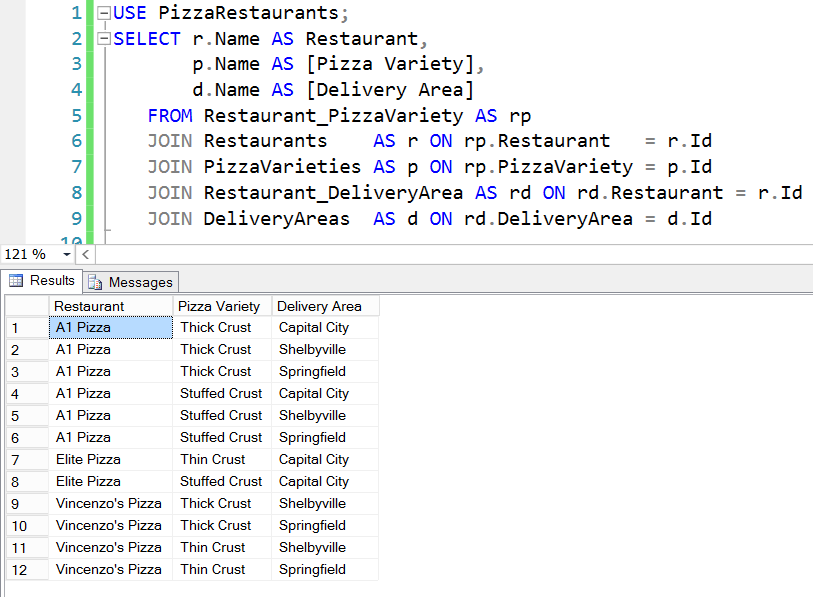Click Restaurant_PizzaVariety table name on line 5
Screen dimensions: 813x597
tap(333, 116)
